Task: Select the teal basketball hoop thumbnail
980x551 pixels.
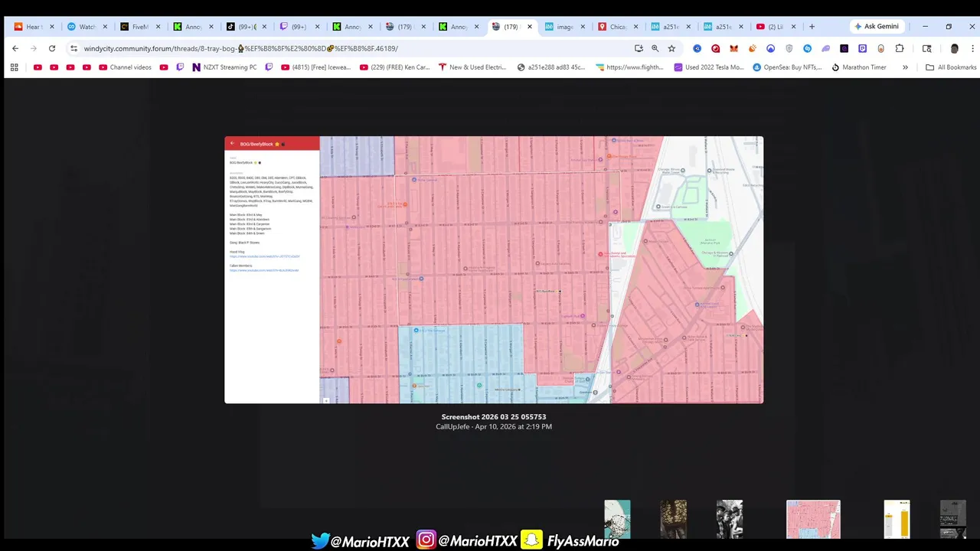Action: point(617,520)
